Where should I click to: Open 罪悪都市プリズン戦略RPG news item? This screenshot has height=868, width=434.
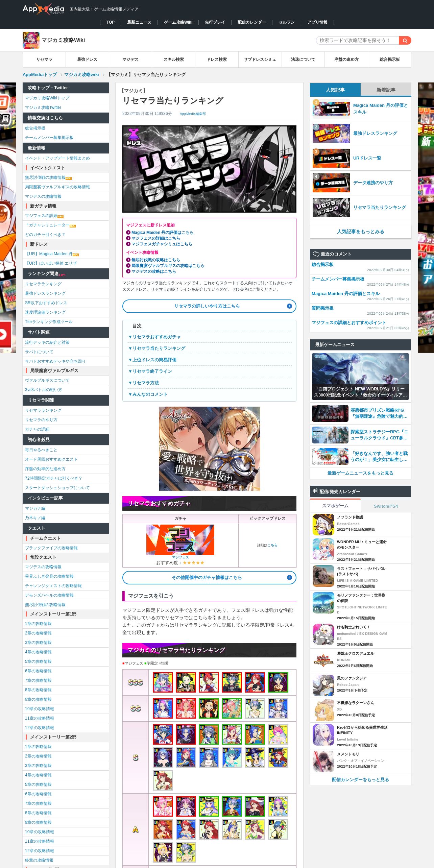coord(360,413)
